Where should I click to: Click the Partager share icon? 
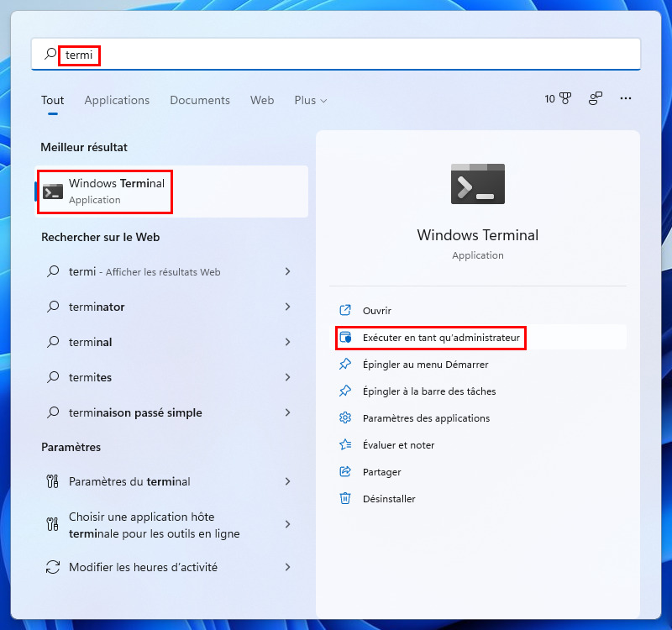point(344,472)
